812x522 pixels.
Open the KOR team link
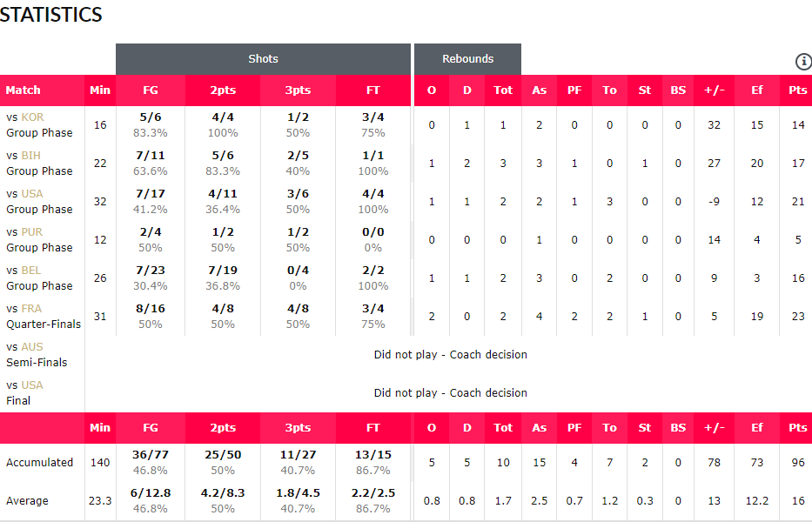click(x=32, y=117)
